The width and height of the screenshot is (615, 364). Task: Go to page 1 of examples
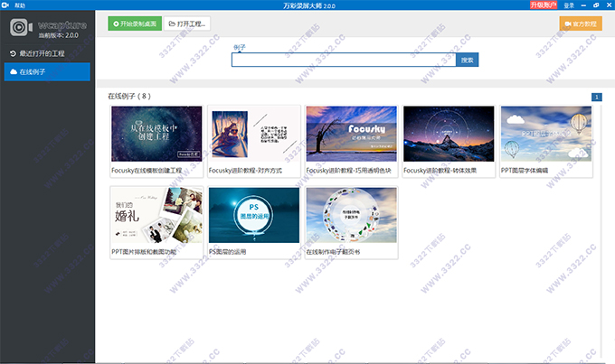pos(597,98)
